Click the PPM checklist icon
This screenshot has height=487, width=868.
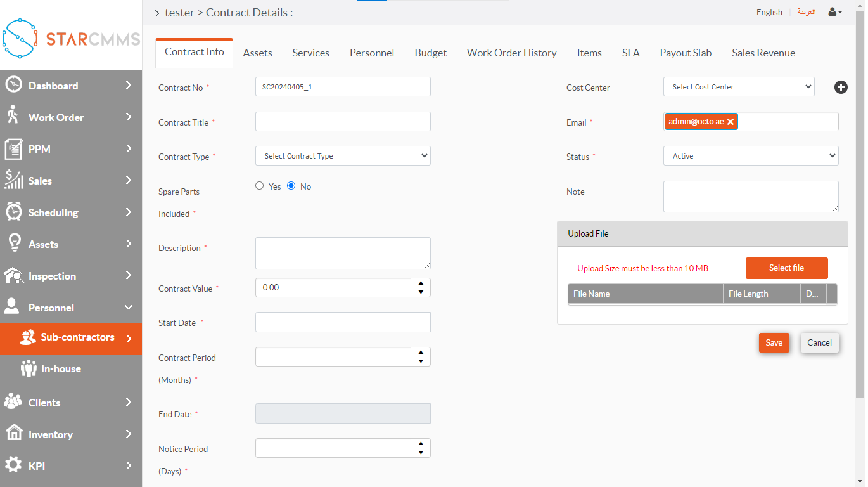point(14,149)
